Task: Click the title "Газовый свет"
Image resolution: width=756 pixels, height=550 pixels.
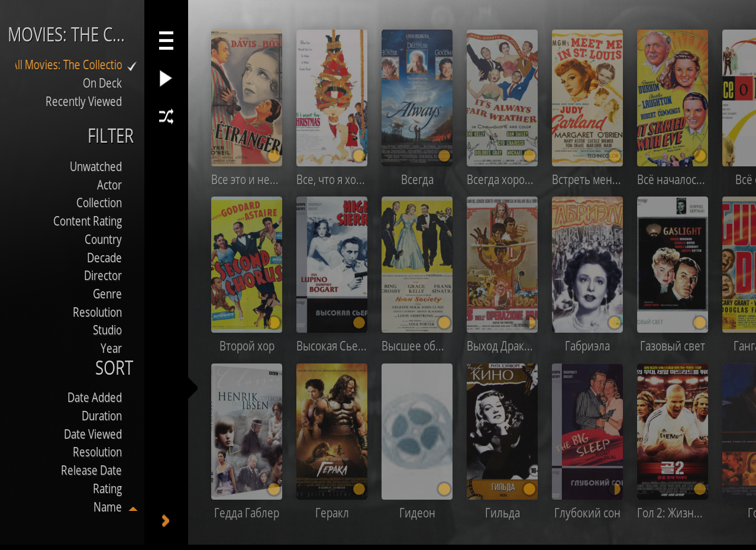Action: [673, 346]
